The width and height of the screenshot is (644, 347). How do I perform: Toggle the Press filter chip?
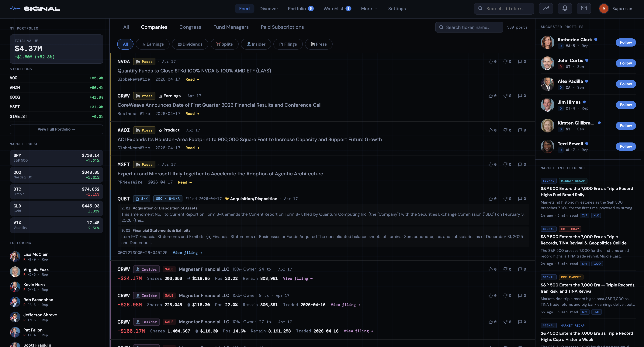(x=319, y=44)
